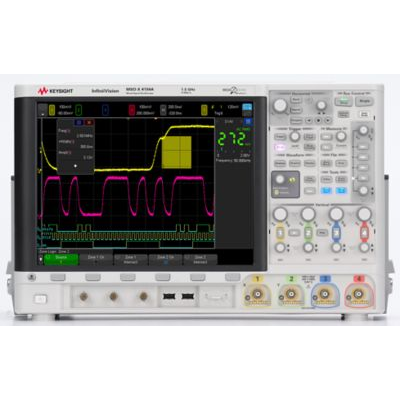This screenshot has height=400, width=400.
Task: Turn the large horizontal scale knob
Action: click(280, 105)
